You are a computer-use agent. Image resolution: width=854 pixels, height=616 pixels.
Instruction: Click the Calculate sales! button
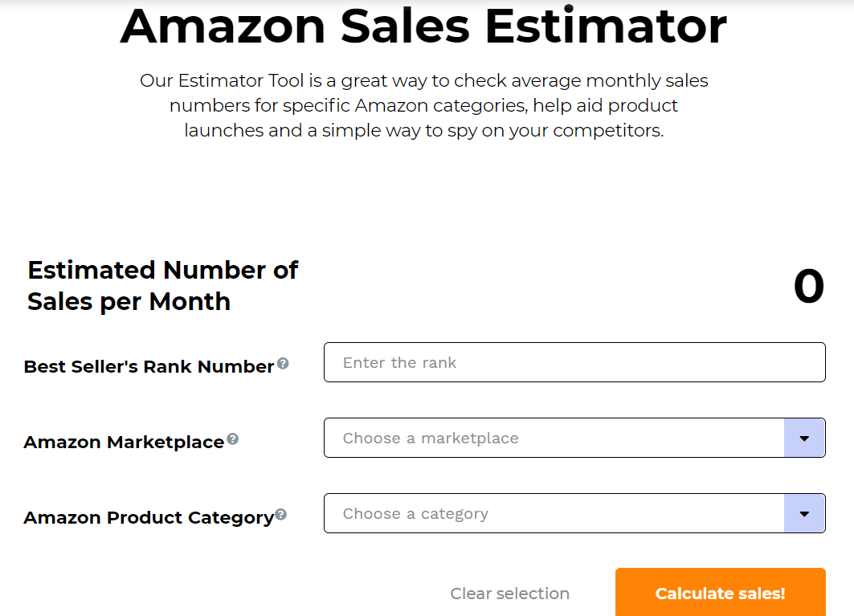pos(721,593)
